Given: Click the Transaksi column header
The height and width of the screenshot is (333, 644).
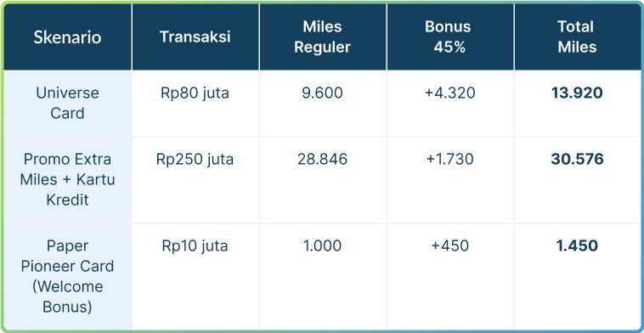Looking at the screenshot, I should tap(195, 37).
